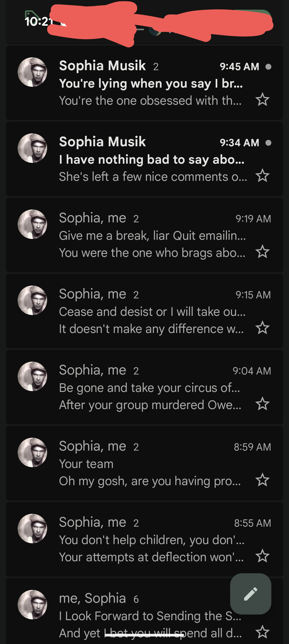
Task: Tap the pencil compose button
Action: [250, 594]
